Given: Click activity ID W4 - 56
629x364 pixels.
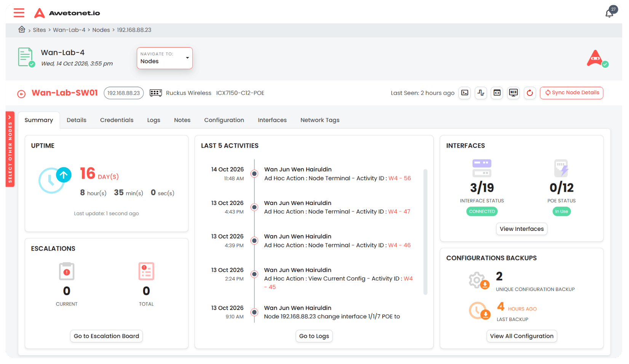Looking at the screenshot, I should pyautogui.click(x=399, y=178).
